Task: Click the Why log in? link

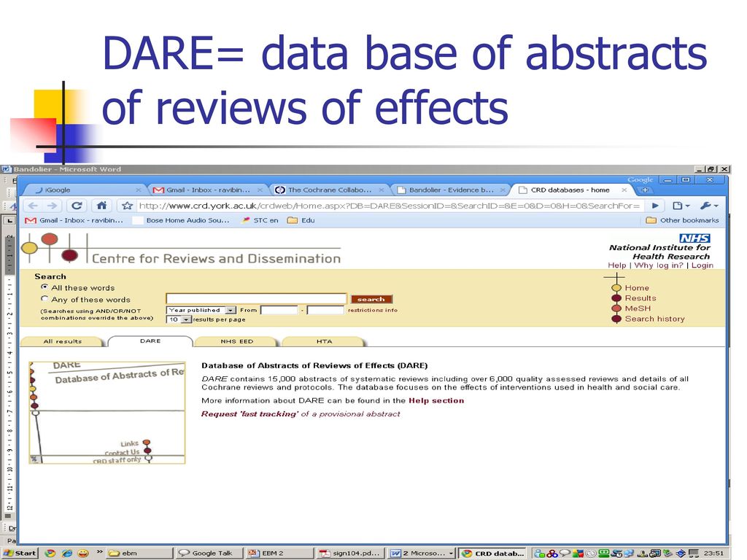Action: click(x=659, y=265)
